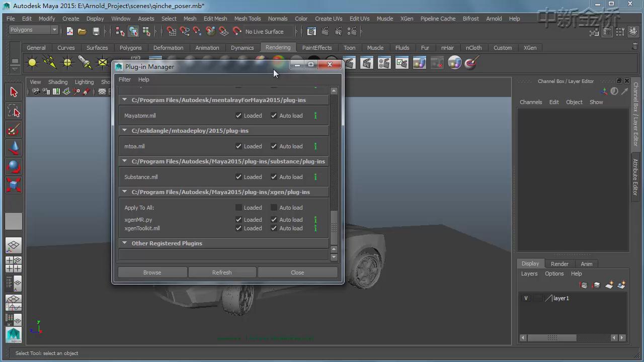Viewport: 644px width, 362px height.
Task: Open the Lighting panel menu
Action: point(84,82)
